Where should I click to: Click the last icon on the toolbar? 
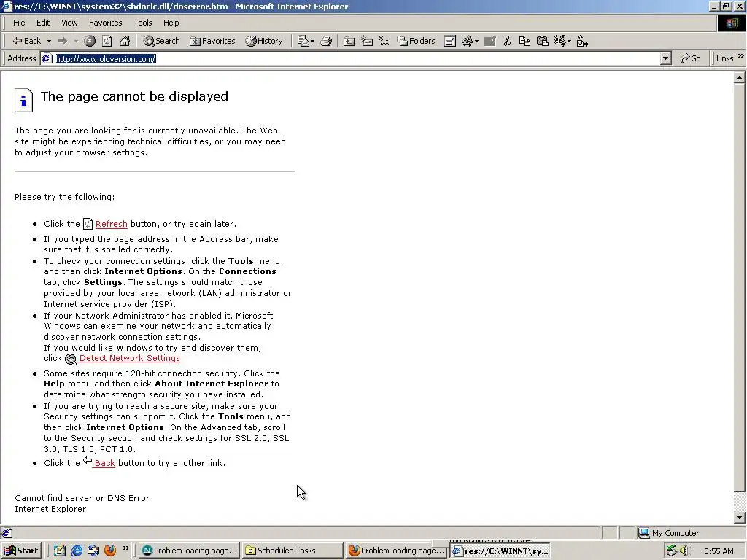coord(582,41)
